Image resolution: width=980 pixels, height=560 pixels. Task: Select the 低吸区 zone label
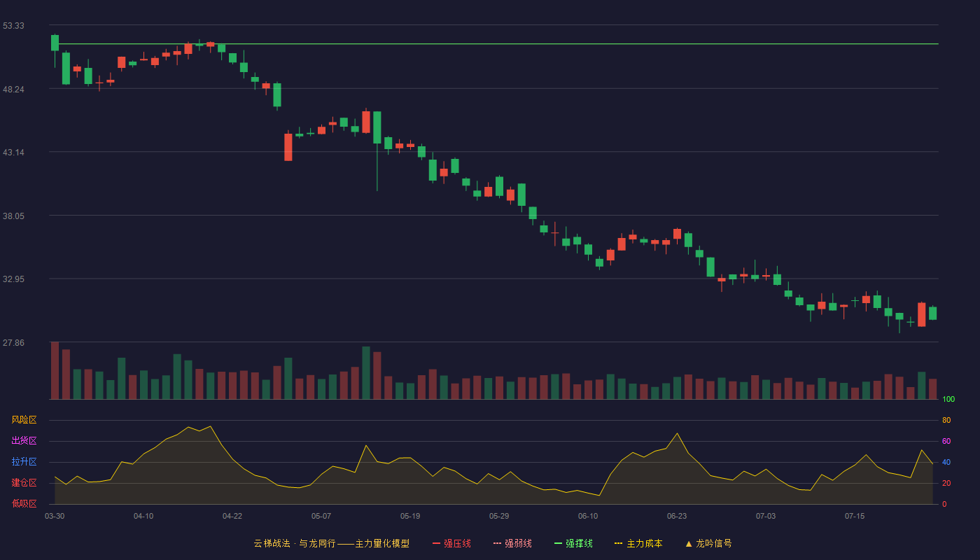point(24,503)
